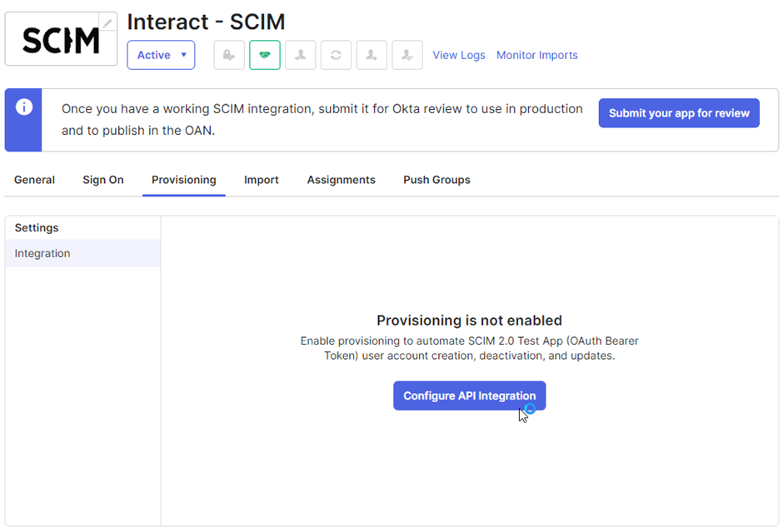Viewport: 783px width, 532px height.
Task: Select the Provisioning tab
Action: pos(184,180)
